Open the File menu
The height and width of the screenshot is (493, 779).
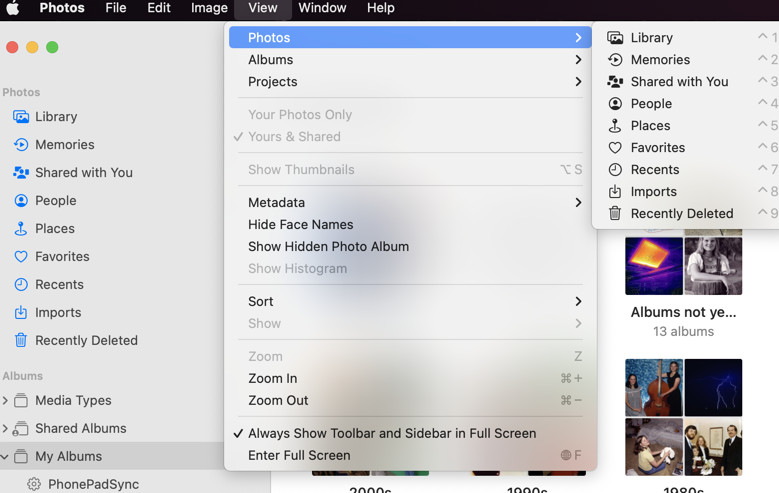pos(116,8)
